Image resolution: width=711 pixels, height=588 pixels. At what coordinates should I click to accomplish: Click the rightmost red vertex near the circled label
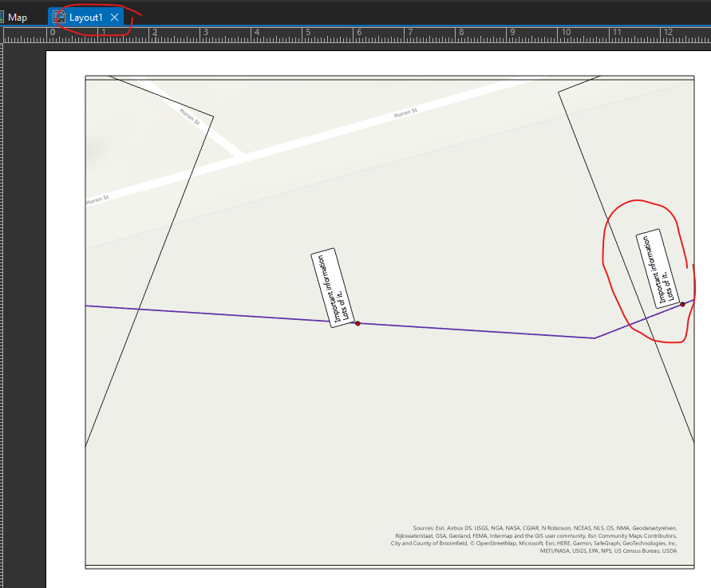pyautogui.click(x=682, y=303)
